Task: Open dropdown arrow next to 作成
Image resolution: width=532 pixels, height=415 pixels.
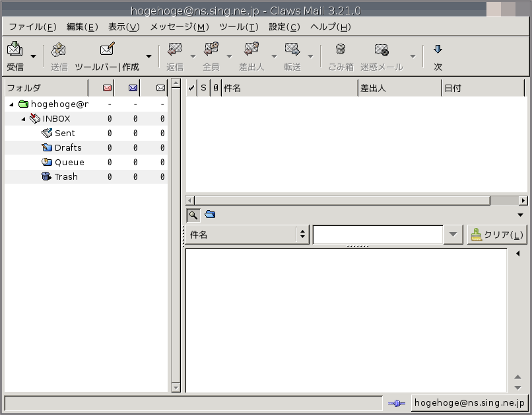Action: [x=149, y=56]
